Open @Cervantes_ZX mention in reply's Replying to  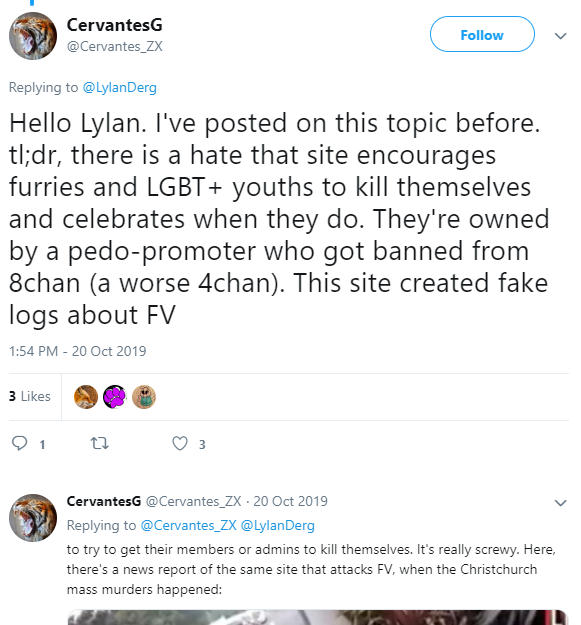tap(189, 525)
